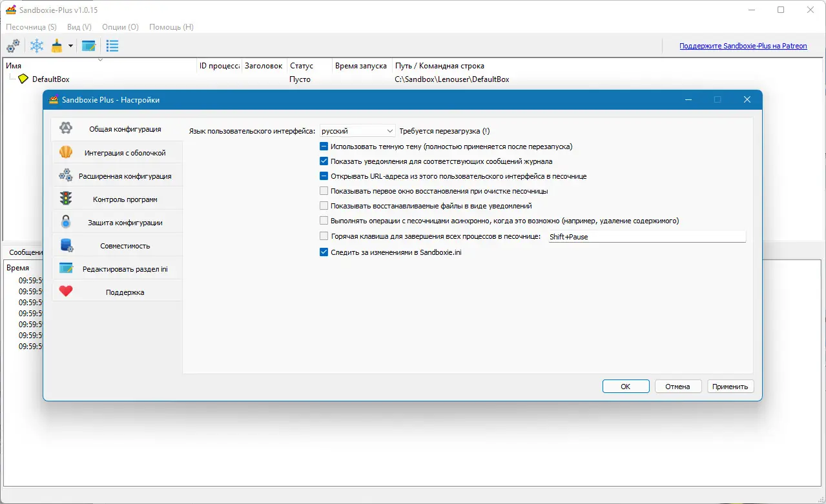Expand the cleanup broom dropdown arrow
The height and width of the screenshot is (504, 826).
click(70, 46)
